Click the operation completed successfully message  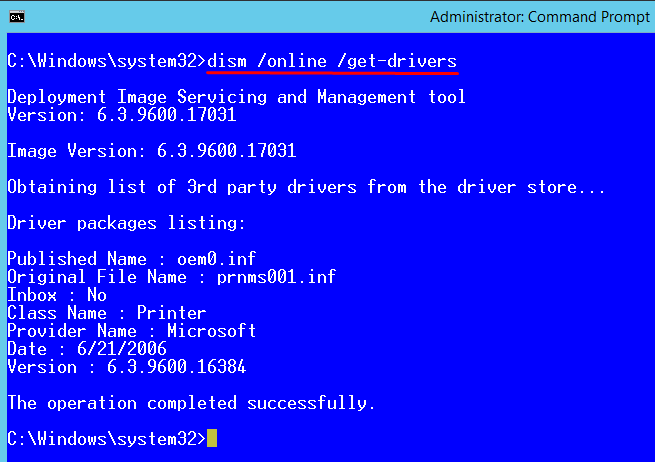click(191, 403)
